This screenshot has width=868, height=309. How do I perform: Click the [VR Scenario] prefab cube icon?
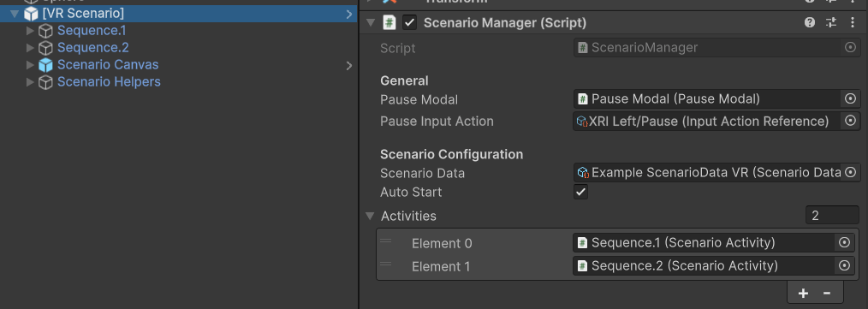point(31,14)
